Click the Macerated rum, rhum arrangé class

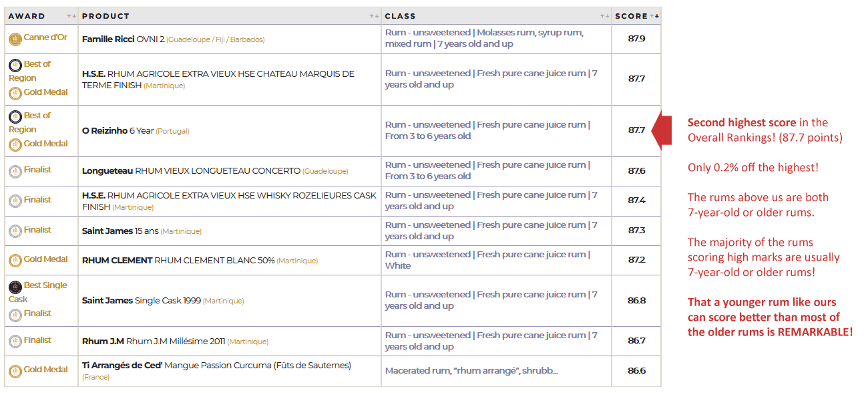(471, 371)
